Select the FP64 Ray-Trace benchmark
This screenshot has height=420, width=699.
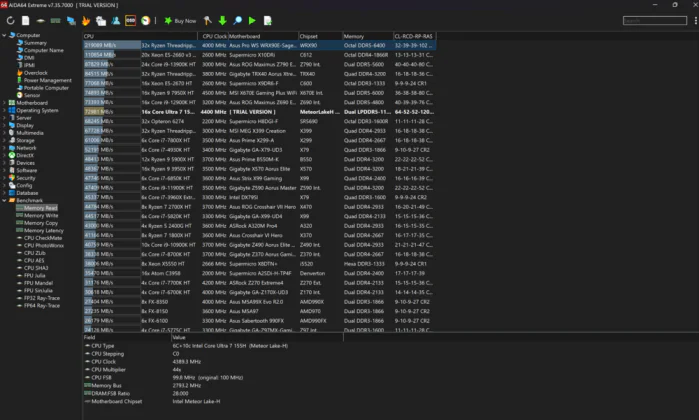click(x=42, y=306)
